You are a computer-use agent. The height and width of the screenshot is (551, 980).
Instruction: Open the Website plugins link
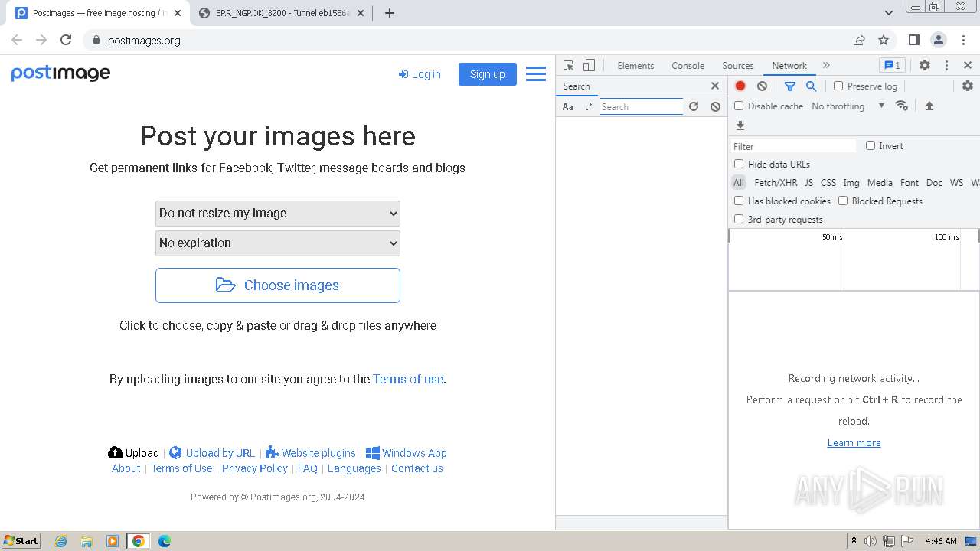pos(310,453)
